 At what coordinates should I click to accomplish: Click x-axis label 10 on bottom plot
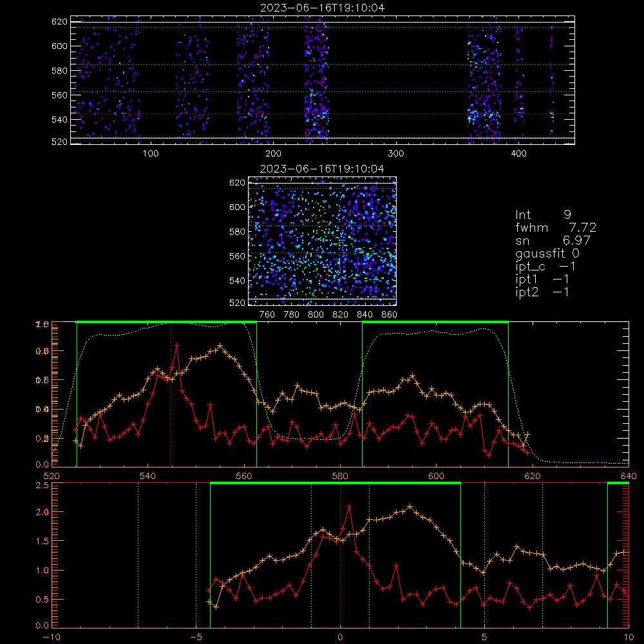click(629, 637)
